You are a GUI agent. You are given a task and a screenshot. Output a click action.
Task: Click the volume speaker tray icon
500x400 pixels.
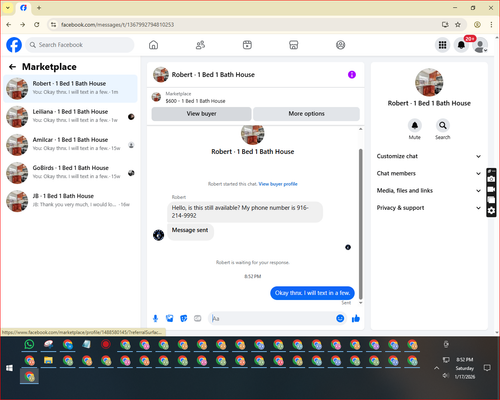[446, 376]
